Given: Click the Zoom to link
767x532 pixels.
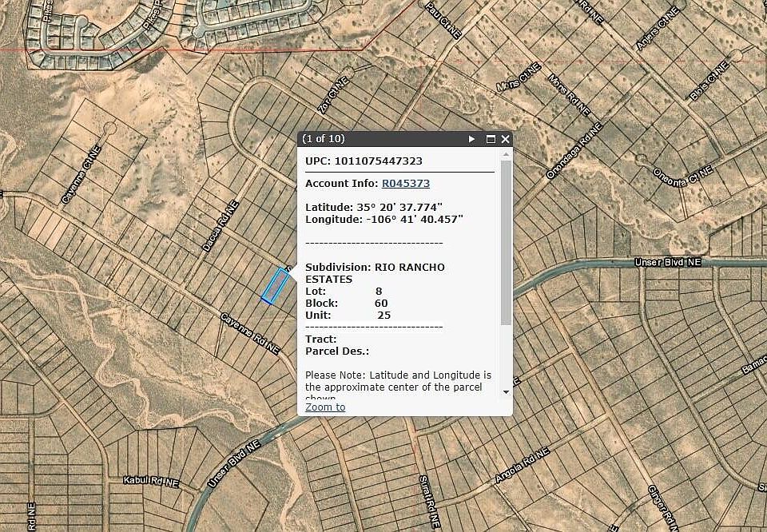Looking at the screenshot, I should (x=325, y=407).
